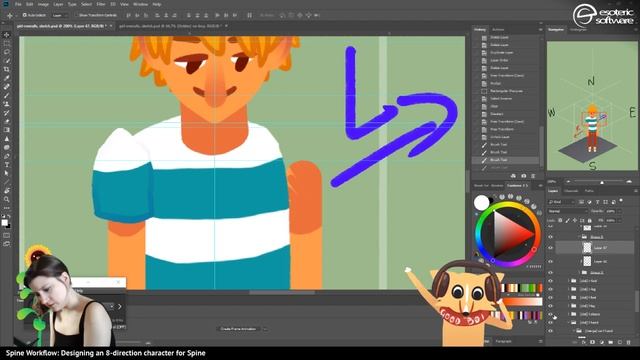Select the Lasso tool

tap(7, 52)
